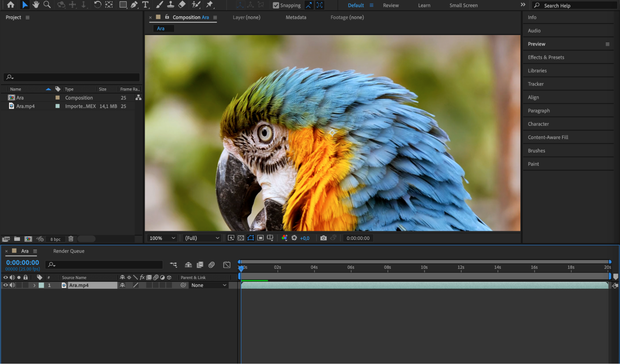
Task: Click the 8 bpc color depth button
Action: [x=56, y=239]
